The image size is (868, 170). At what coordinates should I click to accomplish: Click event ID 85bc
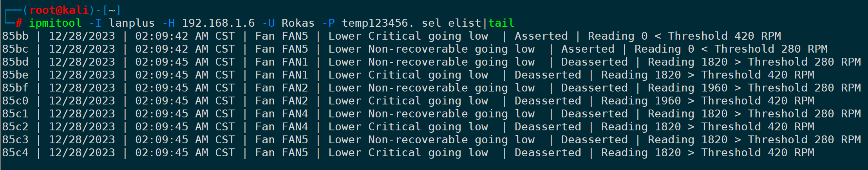click(16, 49)
